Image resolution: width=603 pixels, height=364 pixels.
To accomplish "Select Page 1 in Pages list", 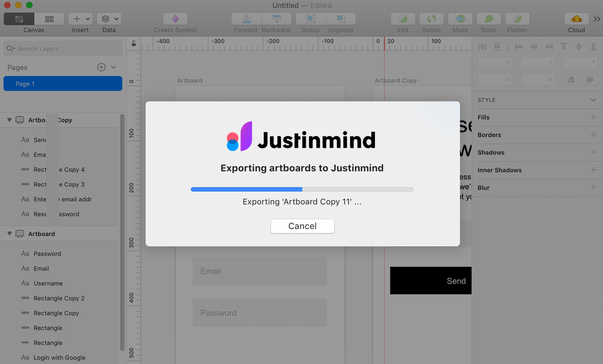I will coord(63,84).
